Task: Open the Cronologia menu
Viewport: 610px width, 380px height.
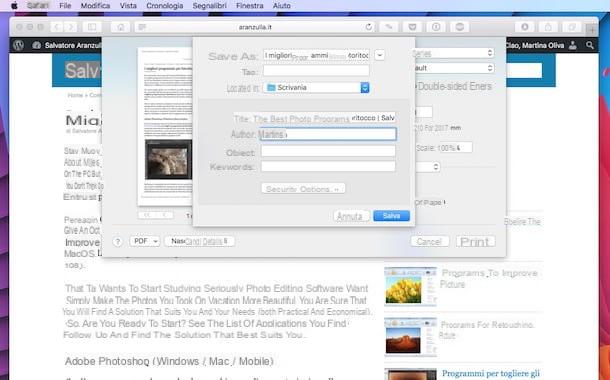Action: (165, 5)
